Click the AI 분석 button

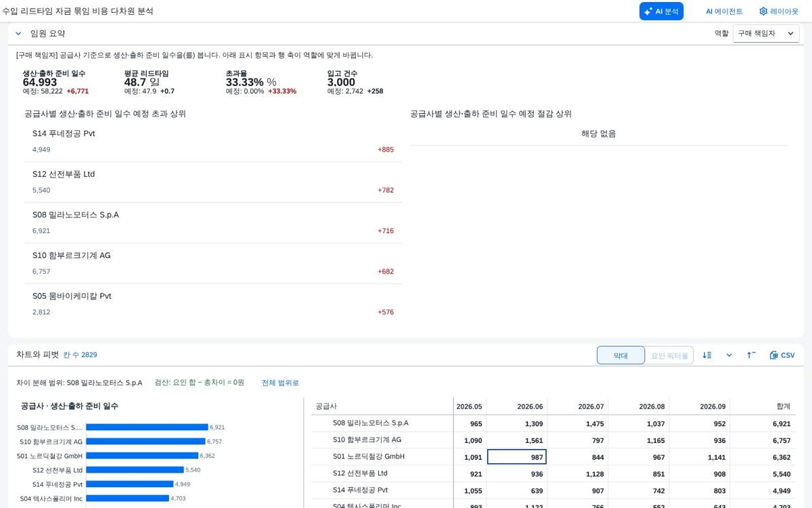pos(661,12)
